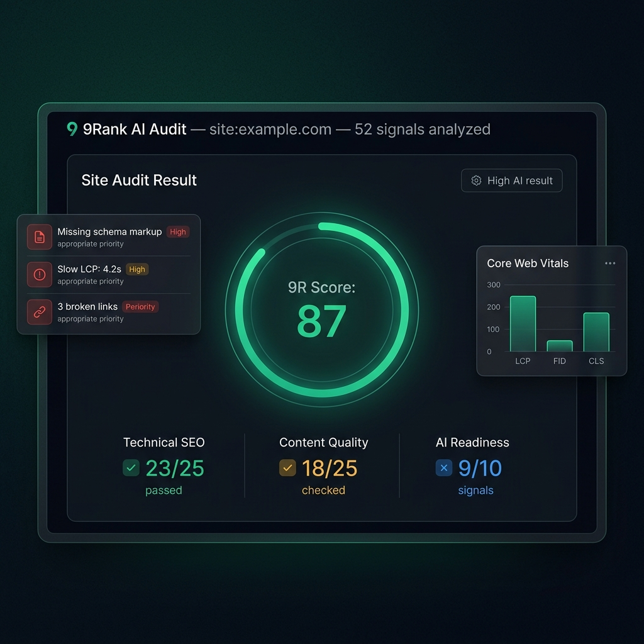
Task: Open the Core Web Vitals three-dot menu
Action: pyautogui.click(x=610, y=264)
